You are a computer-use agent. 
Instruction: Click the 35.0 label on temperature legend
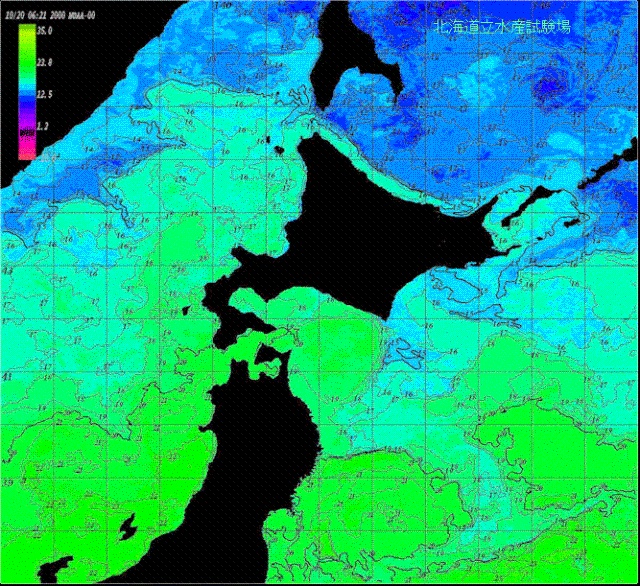tap(44, 31)
